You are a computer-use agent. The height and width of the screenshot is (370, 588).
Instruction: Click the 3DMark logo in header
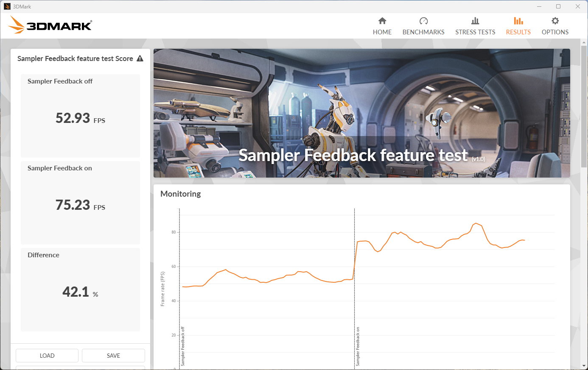(50, 25)
